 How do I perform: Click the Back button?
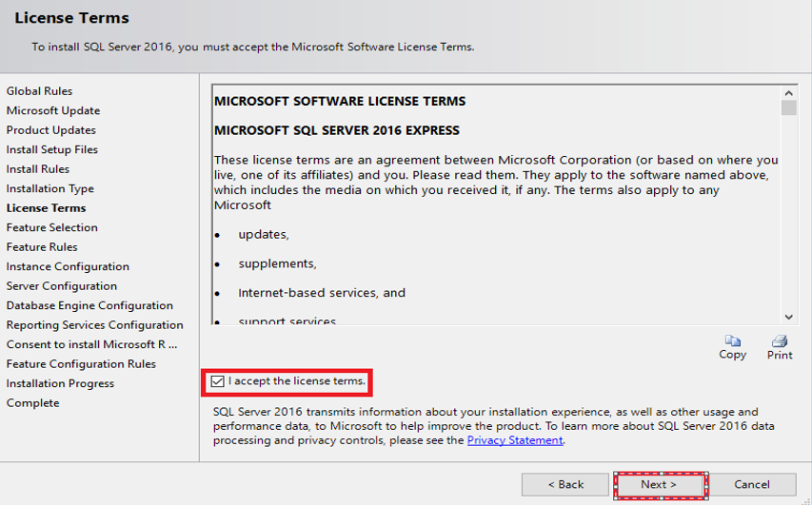coord(566,484)
